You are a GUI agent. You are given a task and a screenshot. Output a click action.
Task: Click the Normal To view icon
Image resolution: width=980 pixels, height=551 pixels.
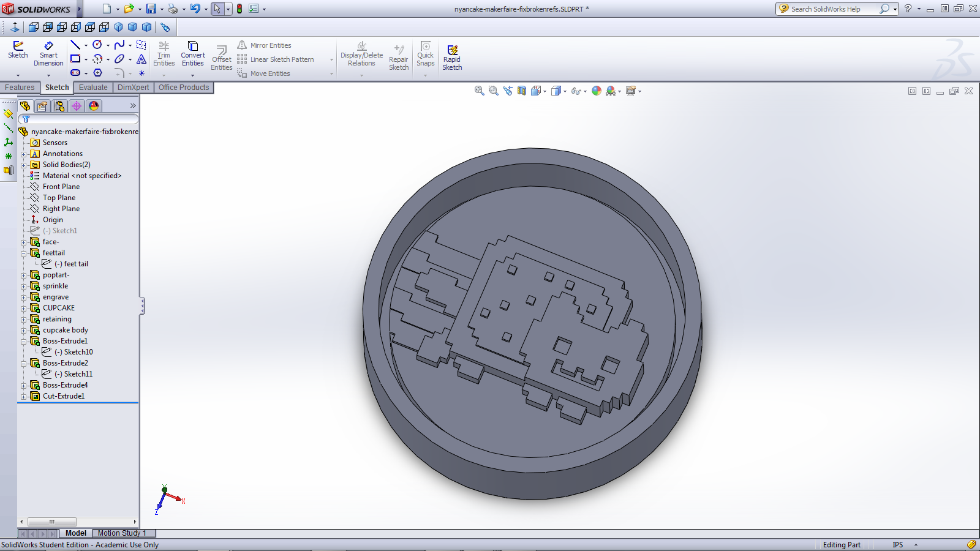pos(15,27)
